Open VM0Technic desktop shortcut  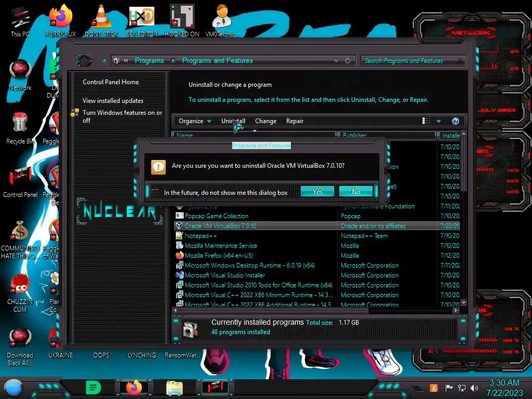coord(222,22)
